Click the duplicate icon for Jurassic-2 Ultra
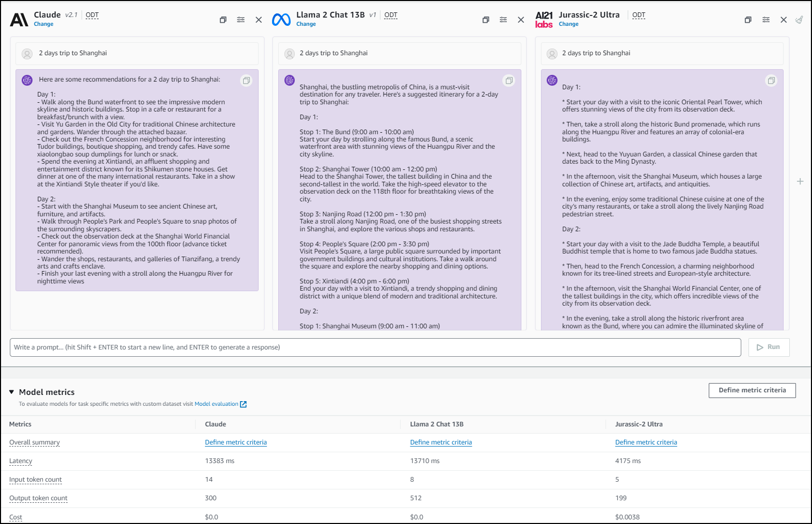 coord(748,20)
